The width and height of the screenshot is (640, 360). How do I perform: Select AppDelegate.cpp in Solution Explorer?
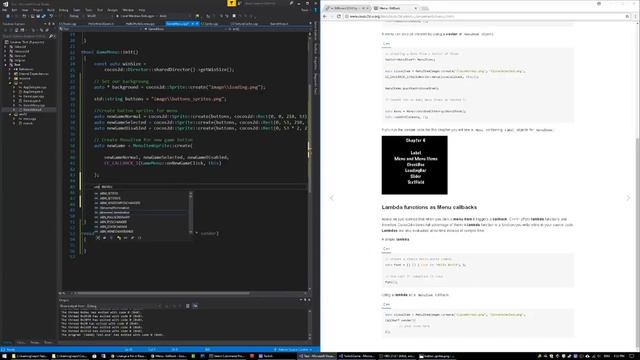(34, 87)
